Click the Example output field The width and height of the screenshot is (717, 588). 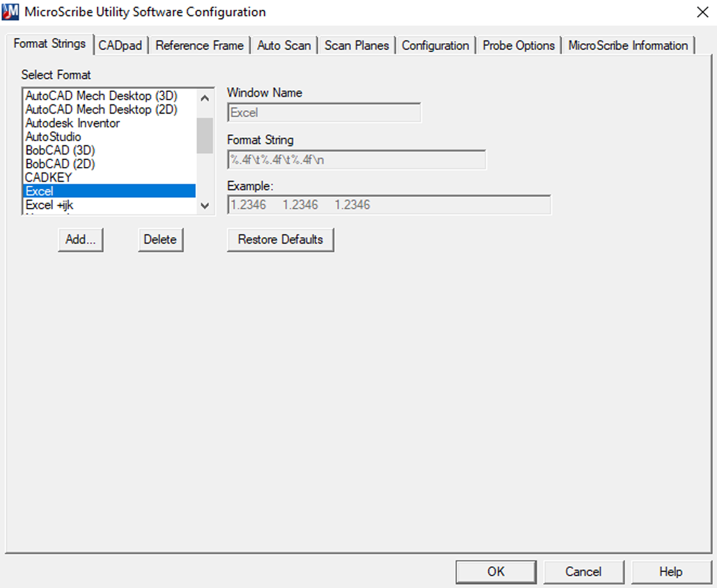(389, 205)
